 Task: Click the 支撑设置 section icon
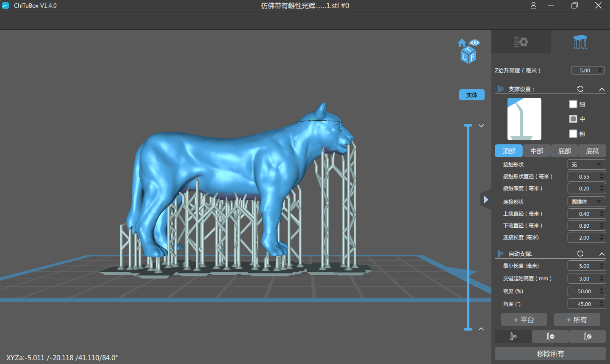tap(500, 89)
